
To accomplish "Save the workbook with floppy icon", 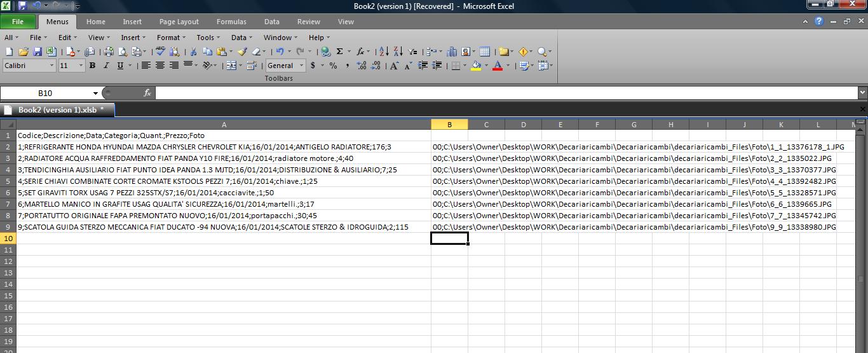I will pyautogui.click(x=37, y=52).
